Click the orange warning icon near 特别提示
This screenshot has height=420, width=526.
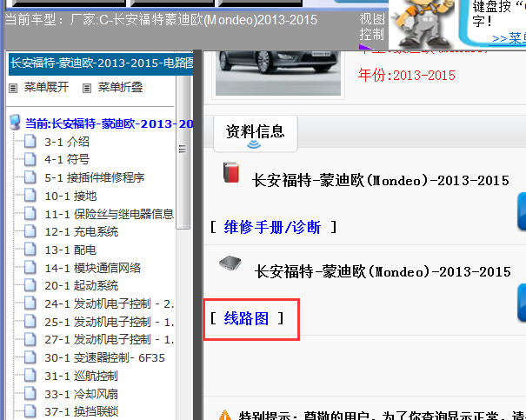tap(225, 415)
